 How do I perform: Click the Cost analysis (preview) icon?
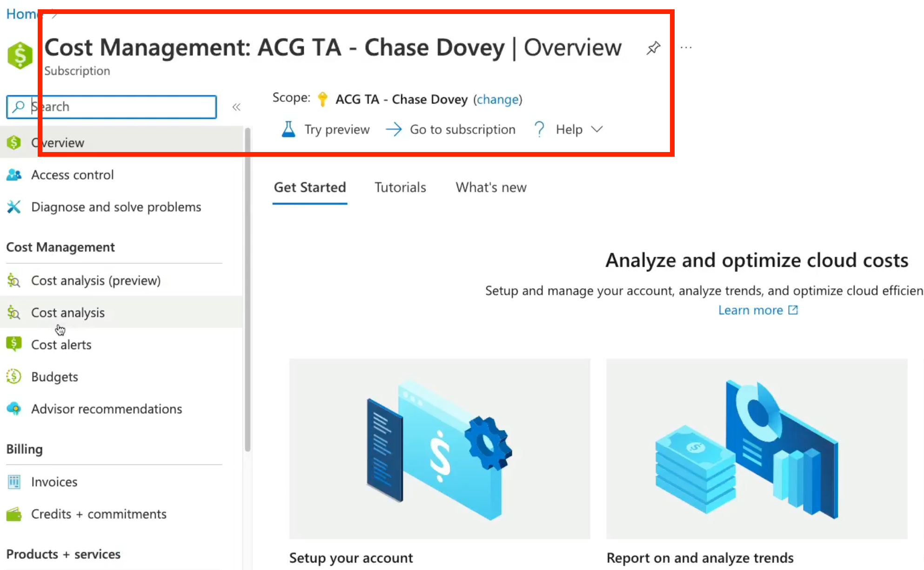[14, 280]
